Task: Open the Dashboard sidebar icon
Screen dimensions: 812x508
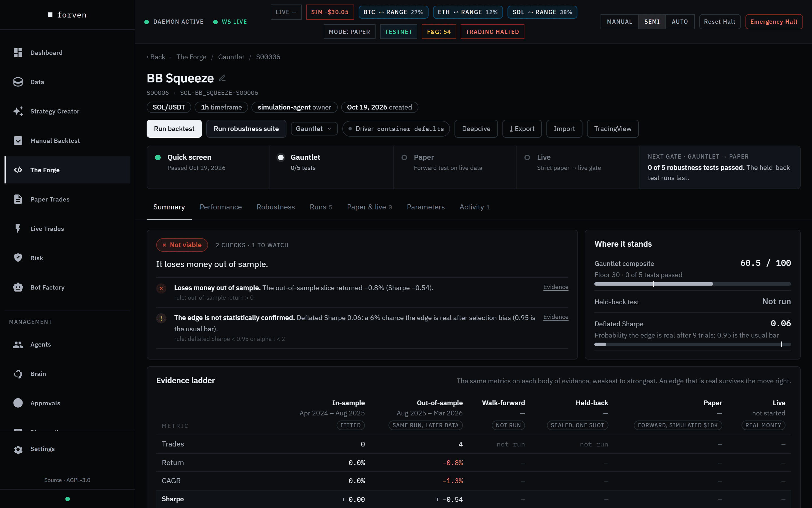Action: pos(18,52)
